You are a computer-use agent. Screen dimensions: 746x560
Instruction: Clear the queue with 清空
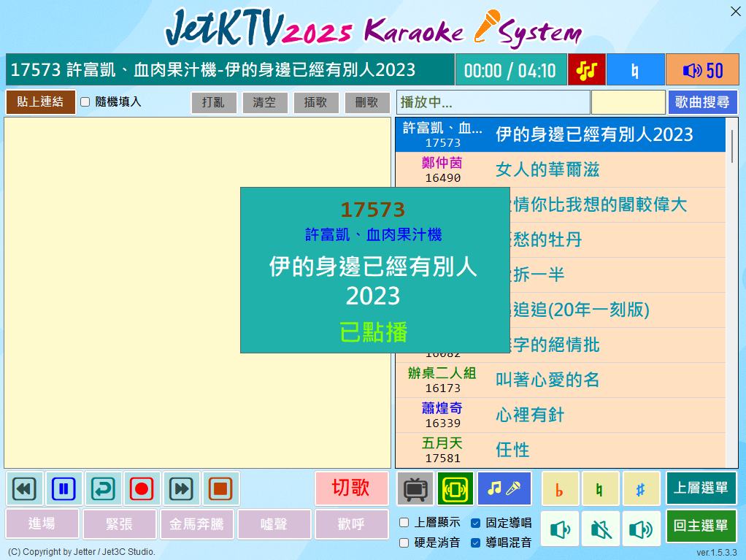(x=264, y=102)
